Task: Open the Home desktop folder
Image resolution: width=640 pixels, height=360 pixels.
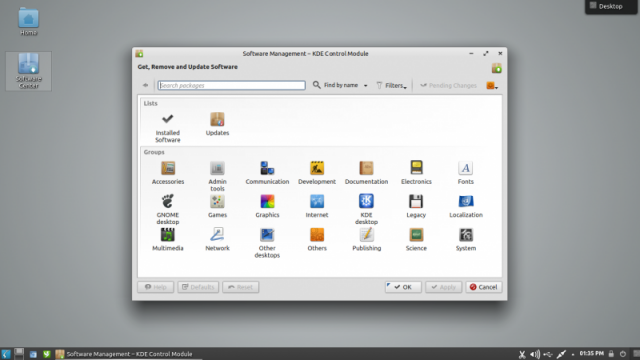Action: point(29,22)
